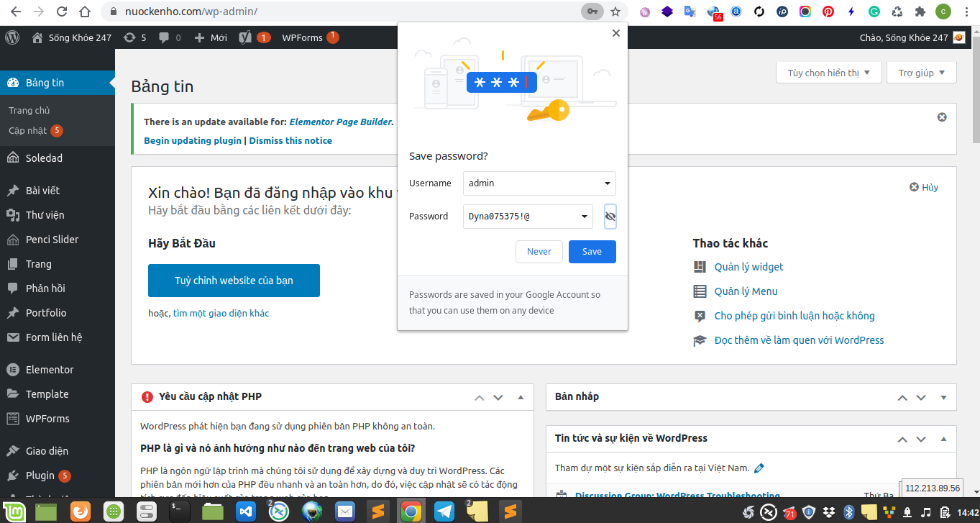This screenshot has height=523, width=980.
Task: Go to browser home page icon
Action: 85,12
